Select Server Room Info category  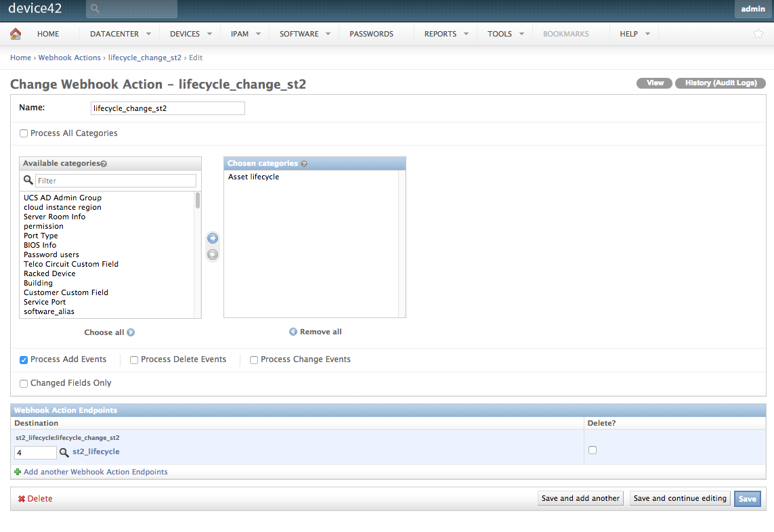(54, 217)
